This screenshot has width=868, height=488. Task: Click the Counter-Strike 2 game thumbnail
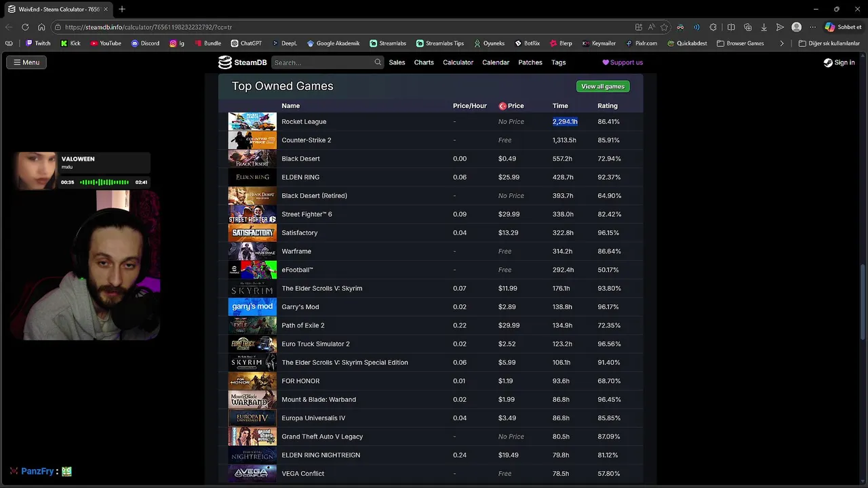(x=252, y=140)
